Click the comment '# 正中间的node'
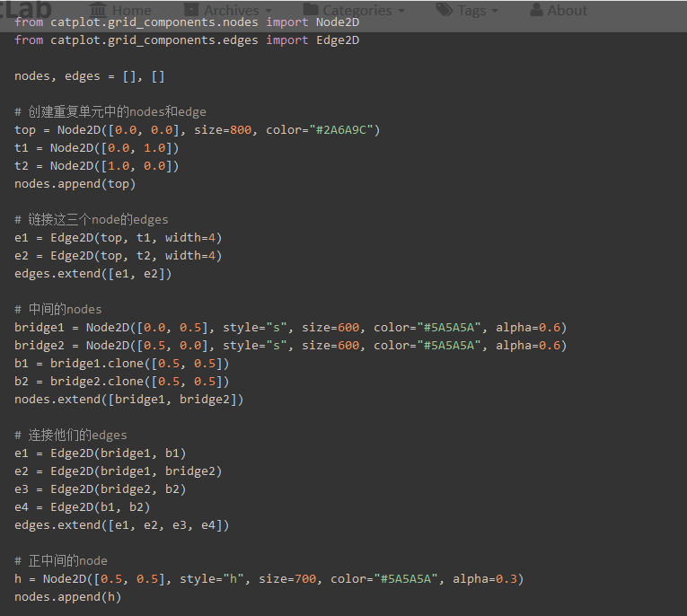The image size is (687, 616). pos(61,561)
